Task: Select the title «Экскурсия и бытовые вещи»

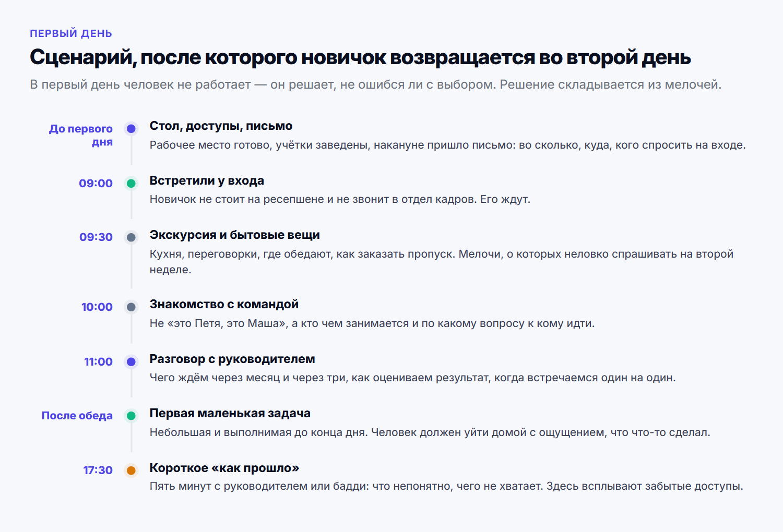Action: (x=235, y=235)
